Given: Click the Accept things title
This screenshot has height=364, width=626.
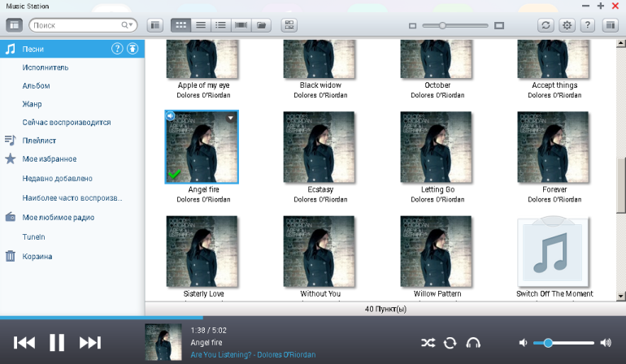Looking at the screenshot, I should [x=554, y=85].
